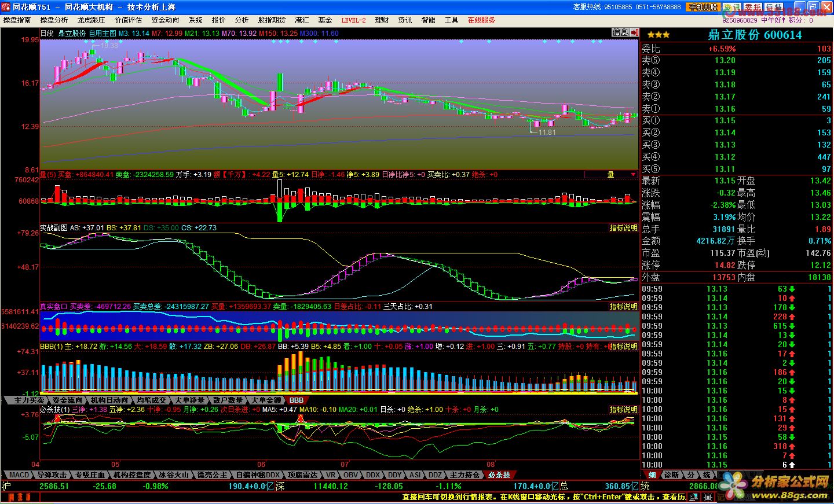The width and height of the screenshot is (834, 504).
Task: Click the 外盘 value 13753
Action: [724, 277]
